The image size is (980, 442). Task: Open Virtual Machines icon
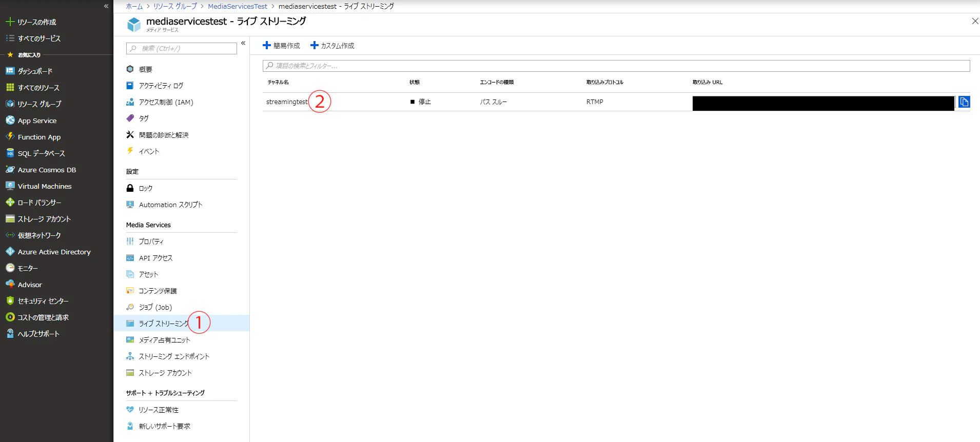10,186
